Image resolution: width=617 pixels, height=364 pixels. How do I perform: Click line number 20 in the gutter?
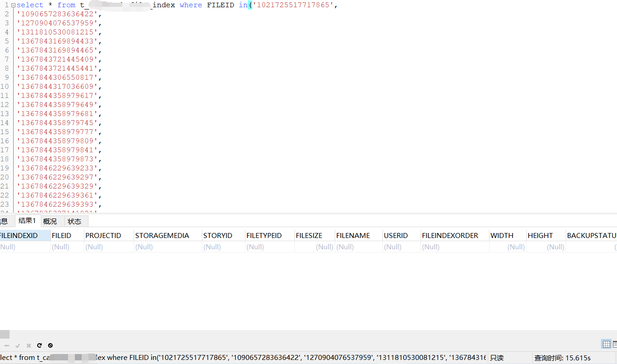(5, 177)
